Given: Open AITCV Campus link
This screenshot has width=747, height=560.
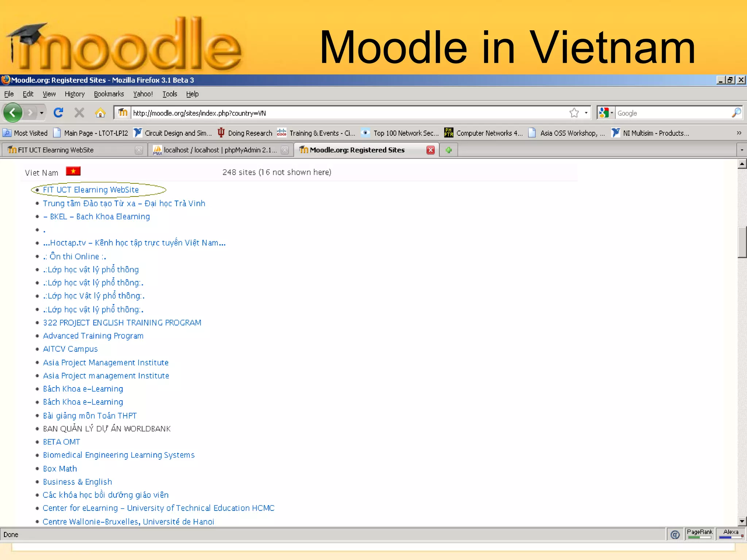Looking at the screenshot, I should (70, 349).
